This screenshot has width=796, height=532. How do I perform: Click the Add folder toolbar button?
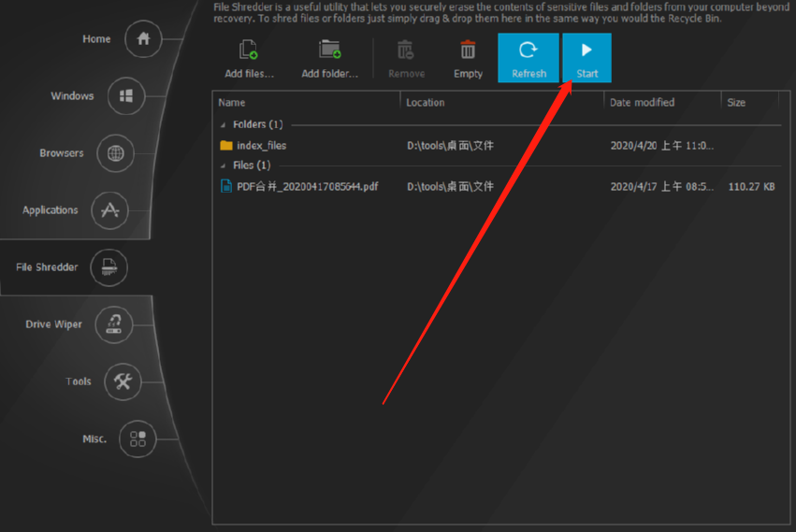coord(329,58)
